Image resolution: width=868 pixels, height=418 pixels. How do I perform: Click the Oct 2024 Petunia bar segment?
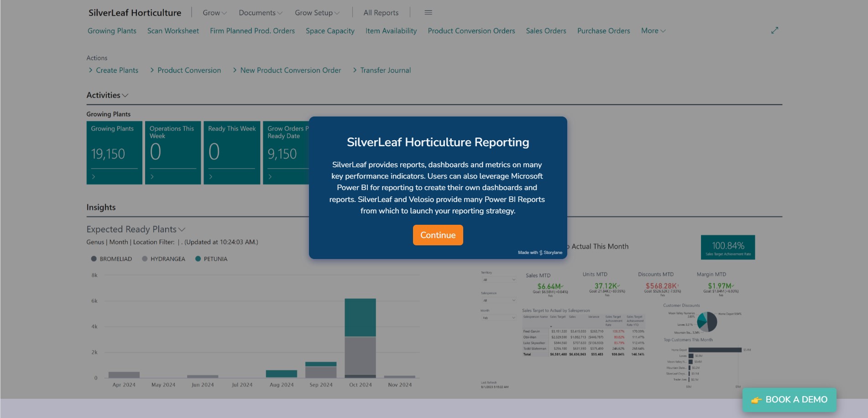(x=360, y=317)
